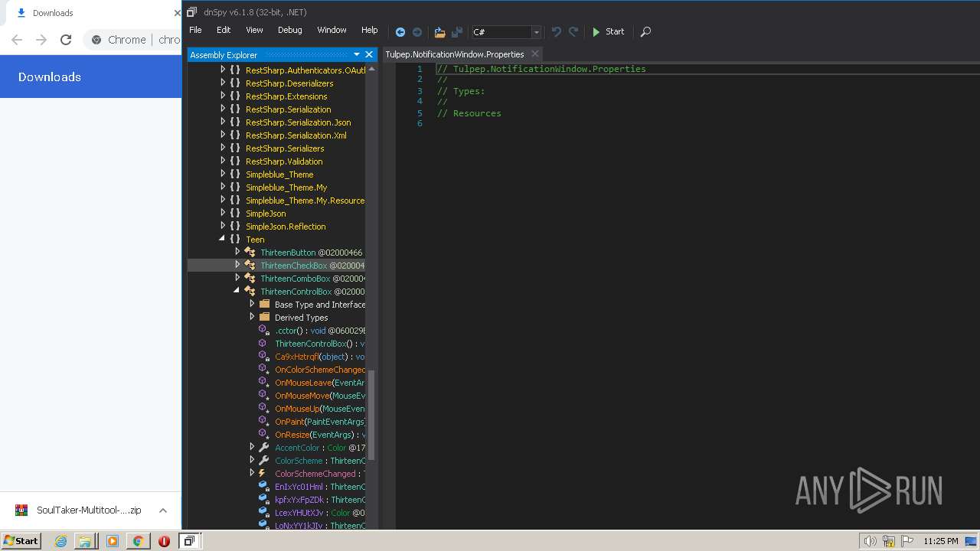Select the OnMouseMove method
Image resolution: width=980 pixels, height=551 pixels.
pos(302,396)
